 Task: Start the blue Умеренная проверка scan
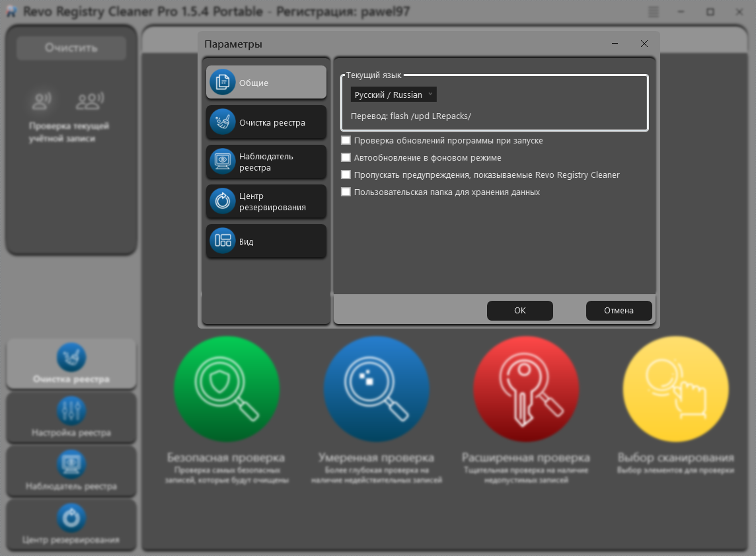[x=377, y=389]
